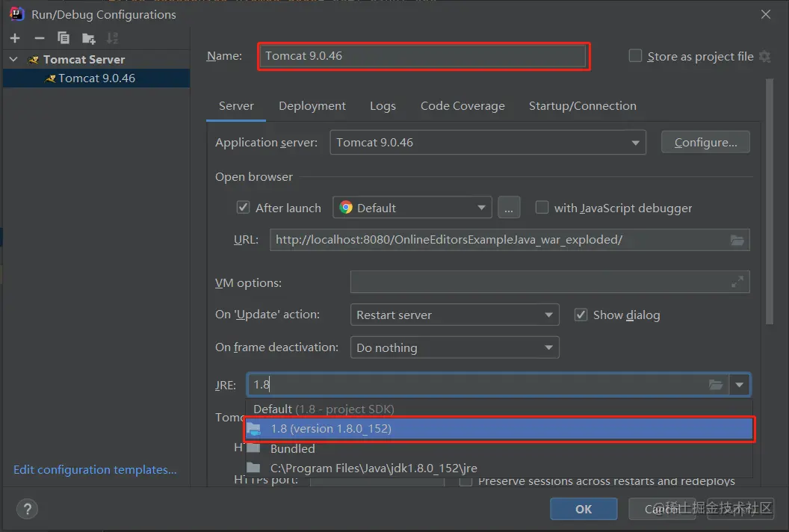This screenshot has width=789, height=532.
Task: Open the Code Coverage tab
Action: [462, 105]
